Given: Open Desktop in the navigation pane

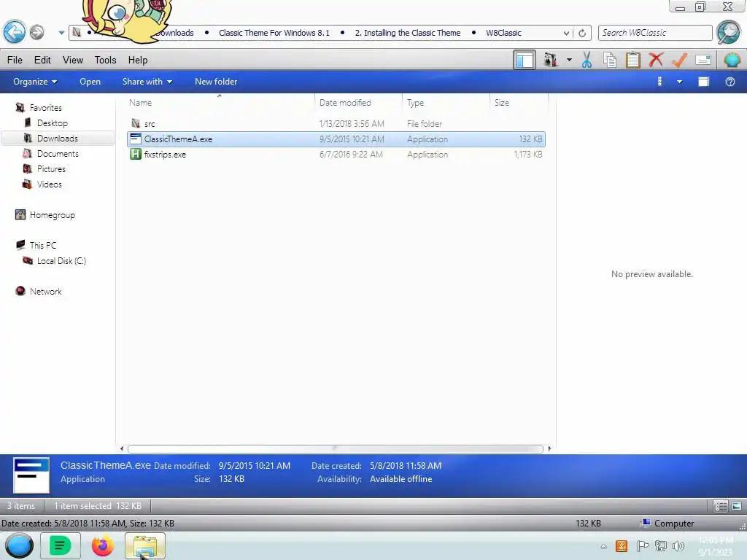Looking at the screenshot, I should 53,122.
